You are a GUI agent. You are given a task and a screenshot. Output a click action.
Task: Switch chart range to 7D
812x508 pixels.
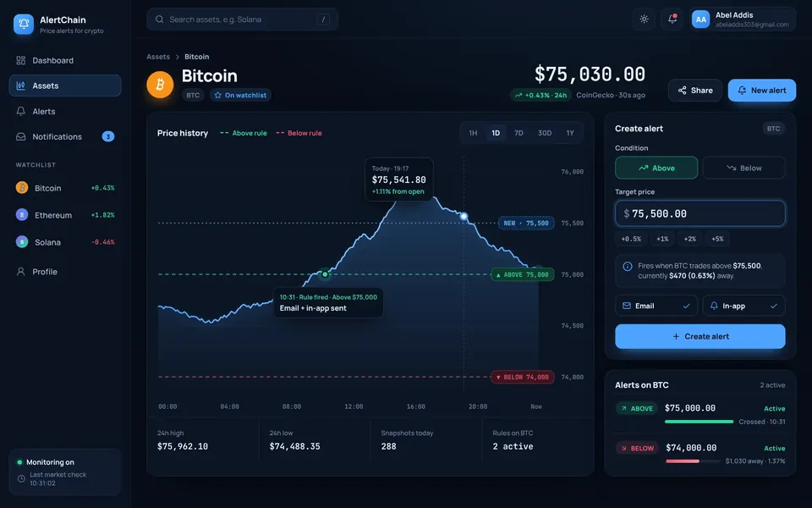point(518,133)
